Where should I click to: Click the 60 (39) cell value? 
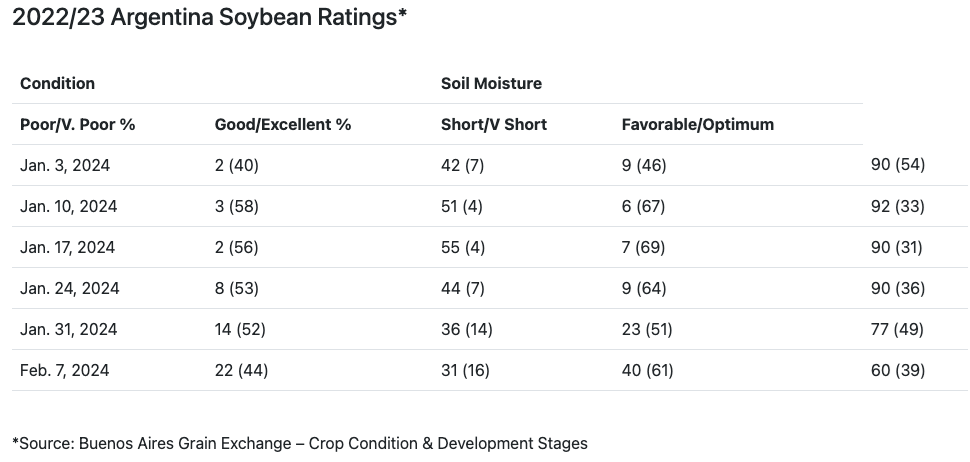pyautogui.click(x=898, y=370)
